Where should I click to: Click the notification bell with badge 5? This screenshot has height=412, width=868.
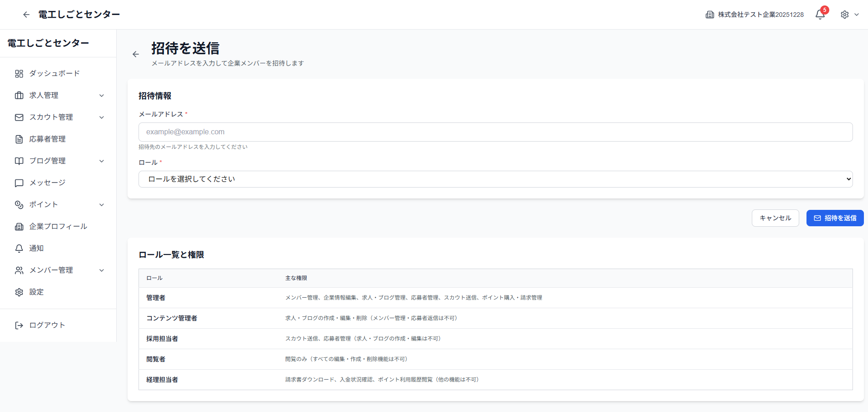click(x=819, y=15)
